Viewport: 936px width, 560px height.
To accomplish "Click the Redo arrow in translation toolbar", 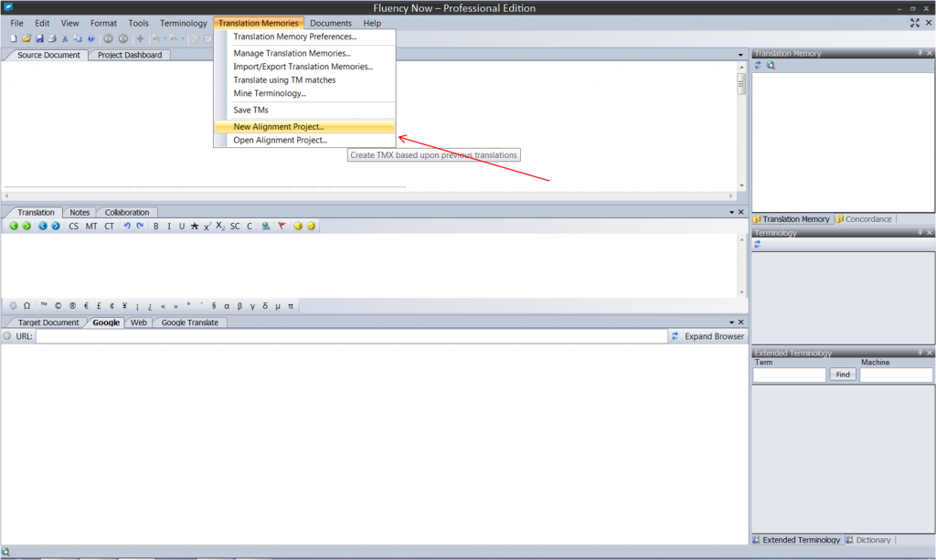I will click(140, 226).
